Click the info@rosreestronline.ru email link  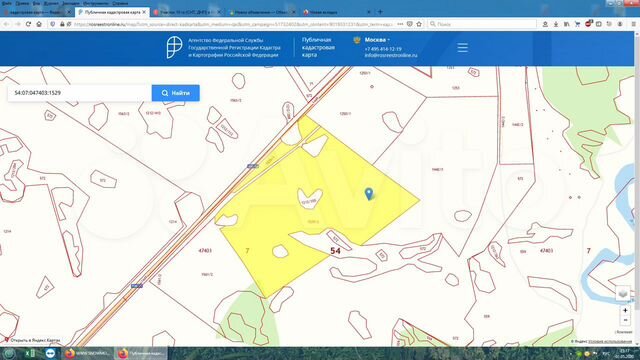pyautogui.click(x=391, y=56)
